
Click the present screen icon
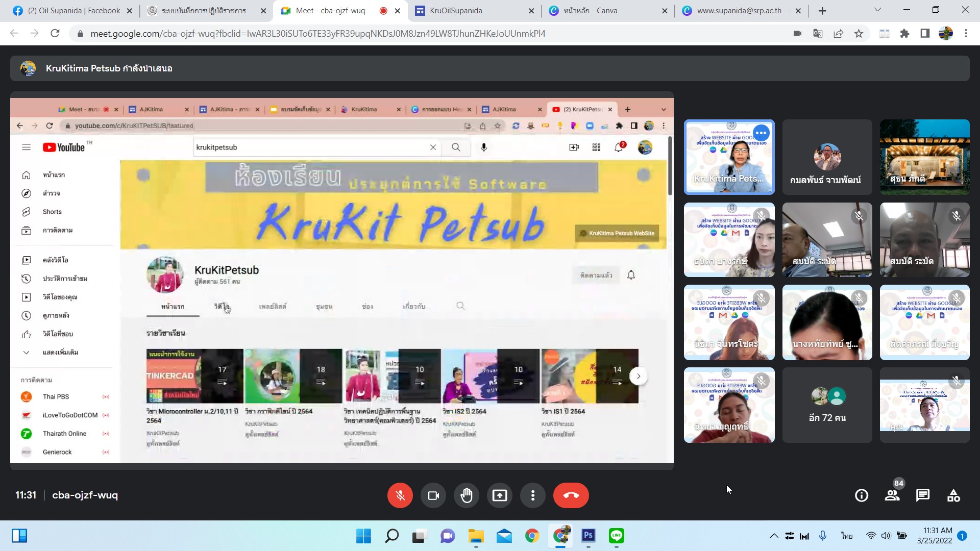click(x=500, y=495)
